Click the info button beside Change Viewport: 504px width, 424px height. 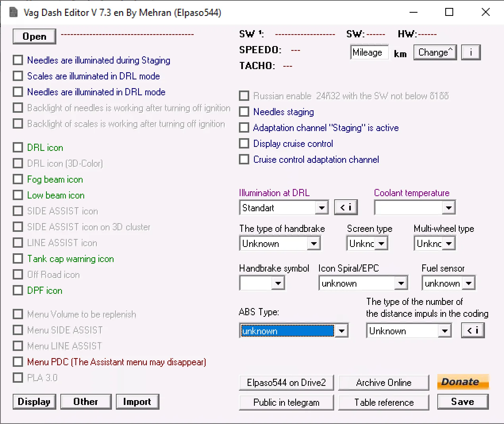tap(471, 52)
